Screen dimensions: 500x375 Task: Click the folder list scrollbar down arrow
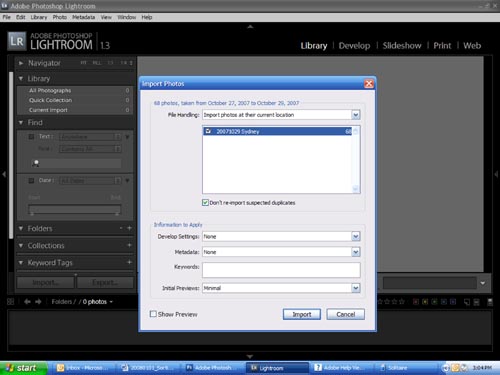click(356, 189)
